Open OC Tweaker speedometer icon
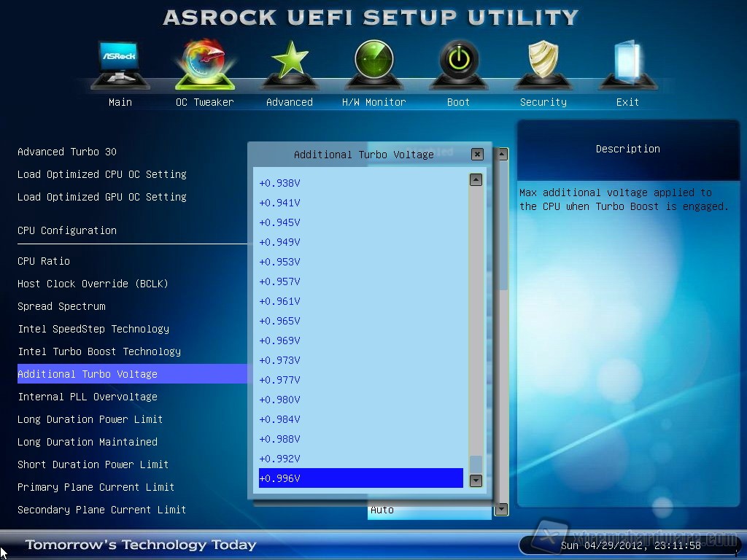747x560 pixels. click(204, 64)
